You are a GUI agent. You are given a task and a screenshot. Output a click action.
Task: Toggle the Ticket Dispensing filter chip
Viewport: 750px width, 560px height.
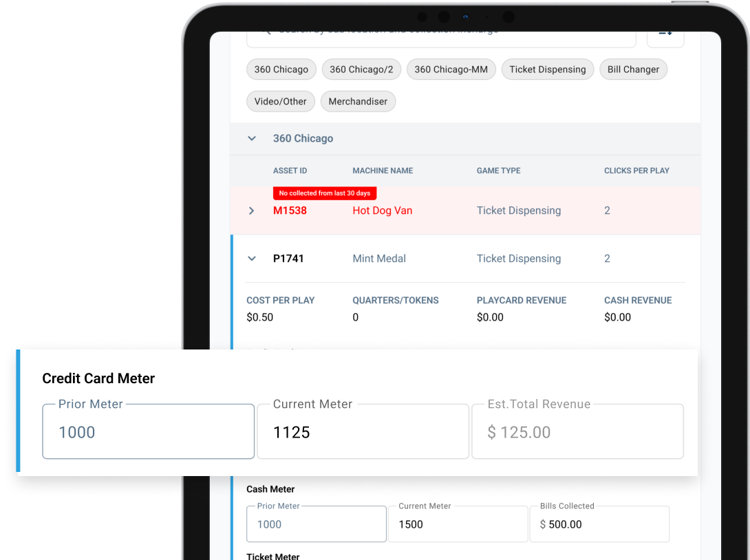coord(547,69)
